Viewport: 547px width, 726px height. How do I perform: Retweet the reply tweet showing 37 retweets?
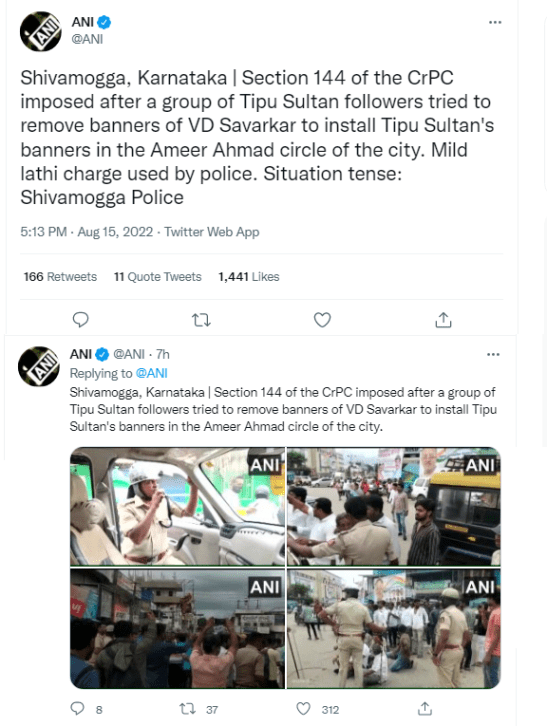point(188,709)
